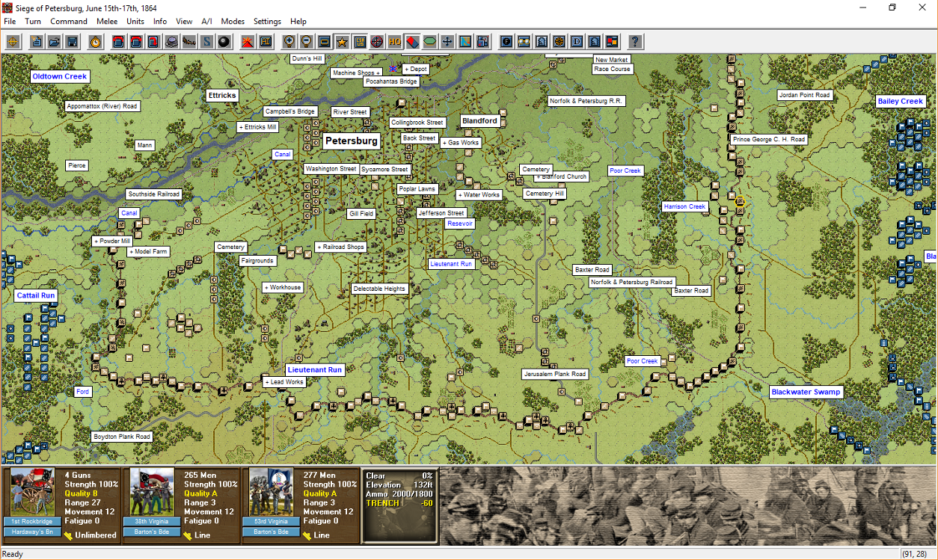Open the Modes menu
This screenshot has width=938, height=560.
(x=233, y=22)
